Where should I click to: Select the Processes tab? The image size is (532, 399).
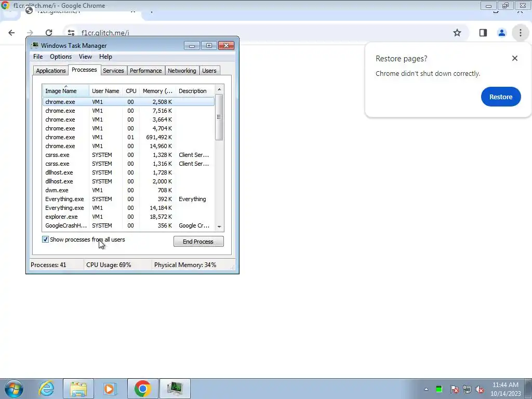[84, 70]
